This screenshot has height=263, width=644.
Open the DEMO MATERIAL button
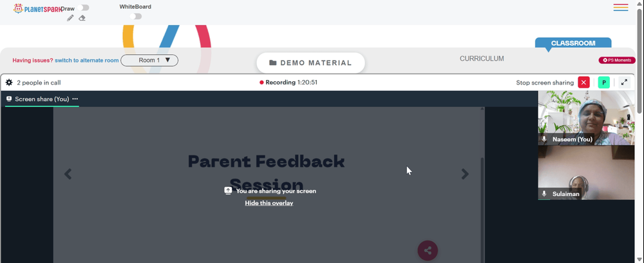point(310,63)
